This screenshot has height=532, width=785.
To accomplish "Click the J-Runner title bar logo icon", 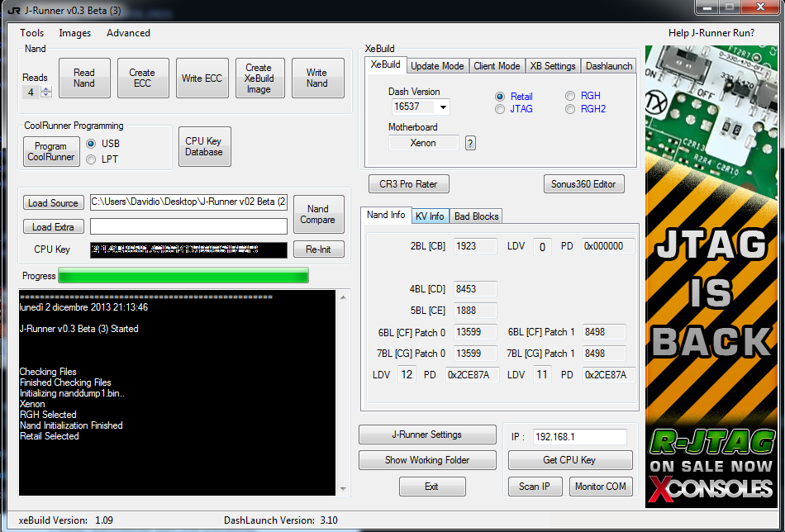I will pos(12,10).
